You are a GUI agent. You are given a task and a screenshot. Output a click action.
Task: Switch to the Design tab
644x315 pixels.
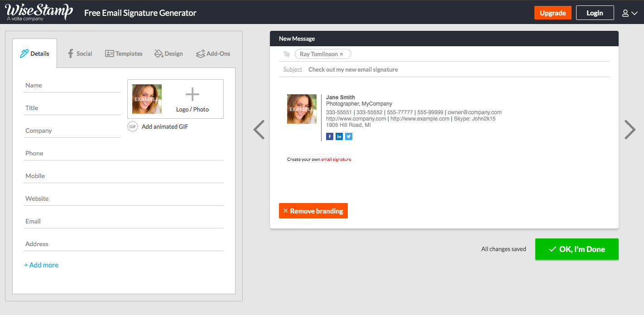coord(168,53)
